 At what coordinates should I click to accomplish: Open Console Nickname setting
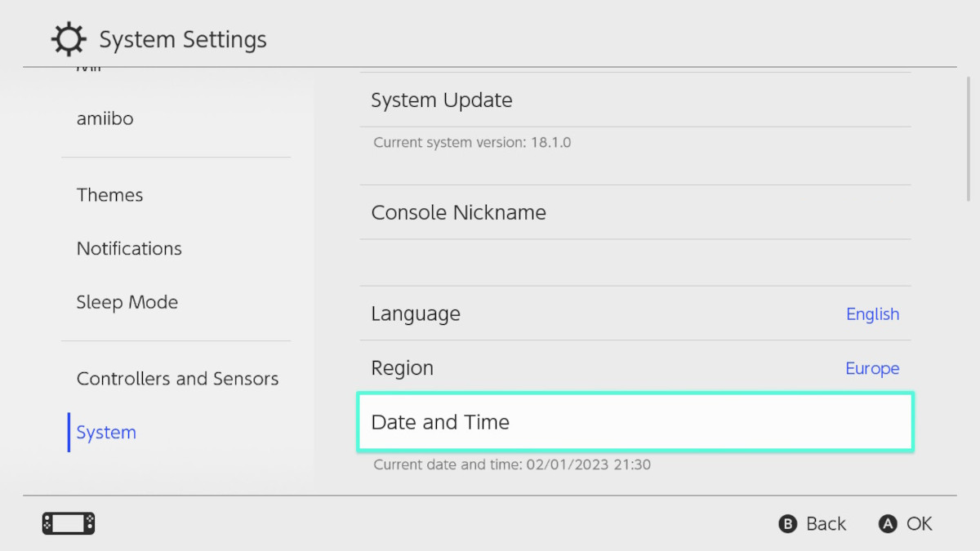click(x=458, y=212)
